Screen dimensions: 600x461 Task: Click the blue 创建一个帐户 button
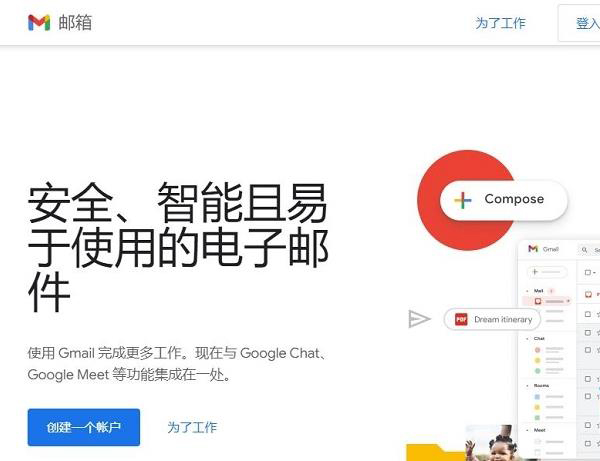tap(84, 427)
